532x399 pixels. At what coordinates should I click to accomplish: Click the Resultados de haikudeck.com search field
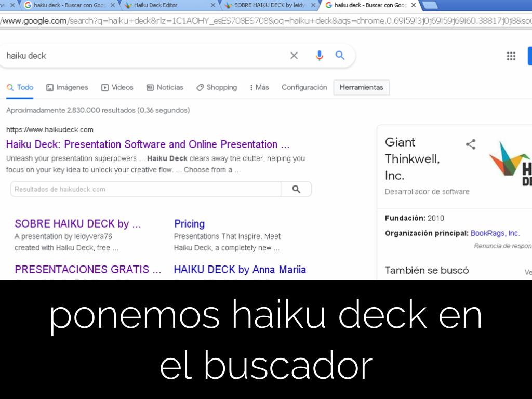pos(145,189)
